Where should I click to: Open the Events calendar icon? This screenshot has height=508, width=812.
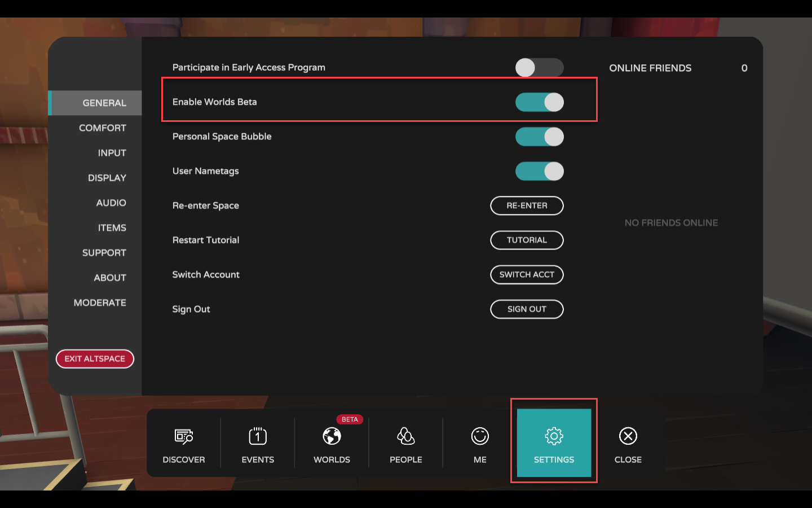[x=258, y=436]
